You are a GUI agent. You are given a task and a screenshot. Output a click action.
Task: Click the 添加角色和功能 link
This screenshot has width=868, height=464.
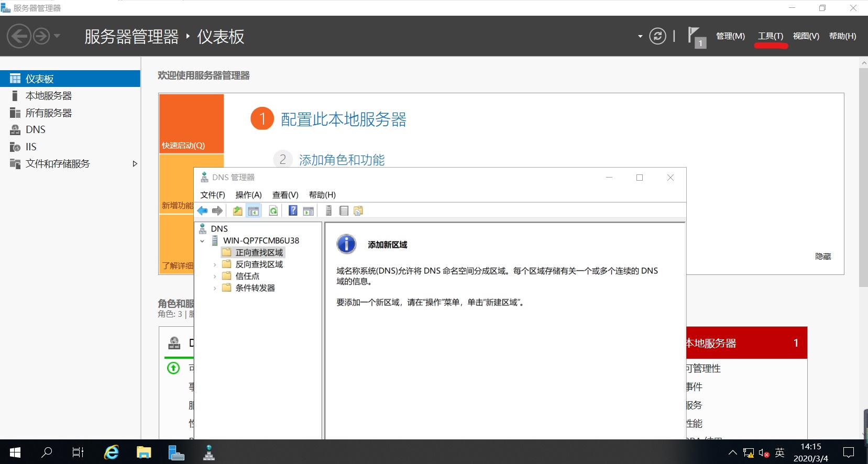point(342,160)
